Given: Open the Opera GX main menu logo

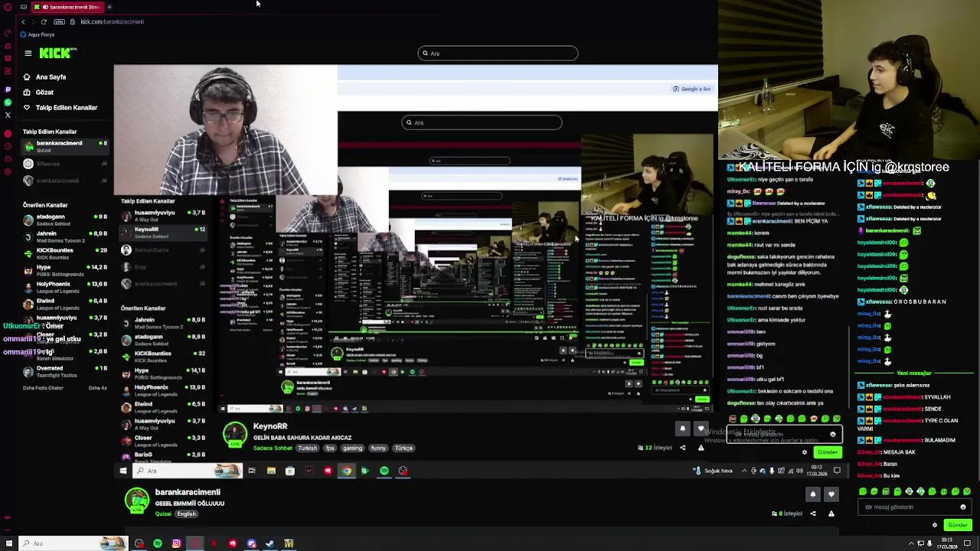Looking at the screenshot, I should [8, 7].
